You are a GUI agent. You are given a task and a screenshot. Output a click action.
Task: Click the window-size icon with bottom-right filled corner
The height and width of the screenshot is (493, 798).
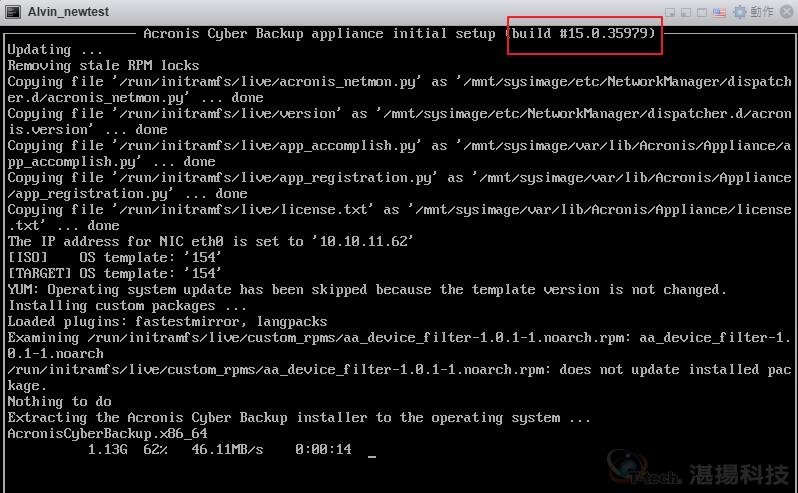670,12
